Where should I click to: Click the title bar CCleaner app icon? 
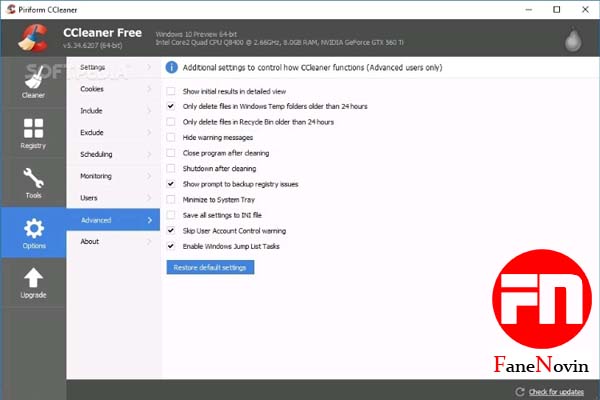(11, 9)
